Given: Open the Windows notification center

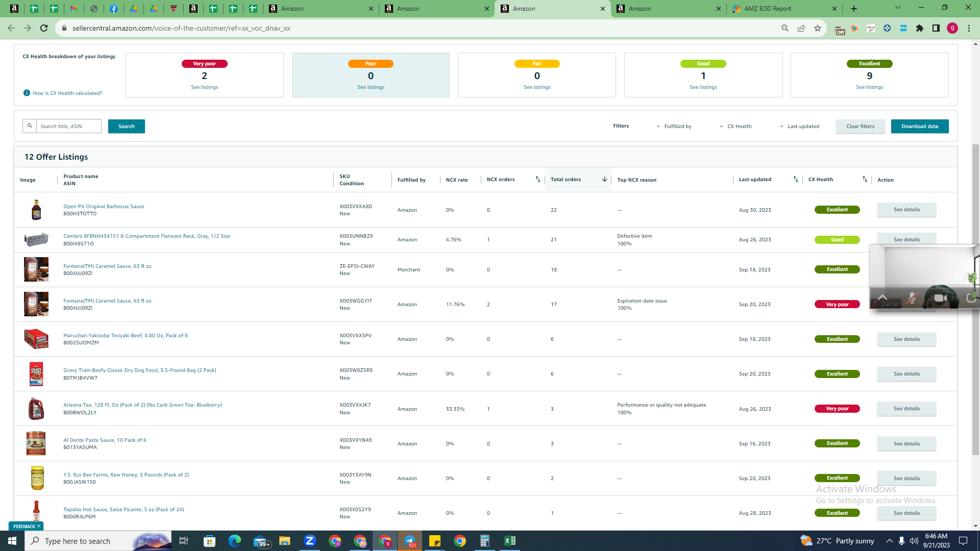Looking at the screenshot, I should (963, 541).
